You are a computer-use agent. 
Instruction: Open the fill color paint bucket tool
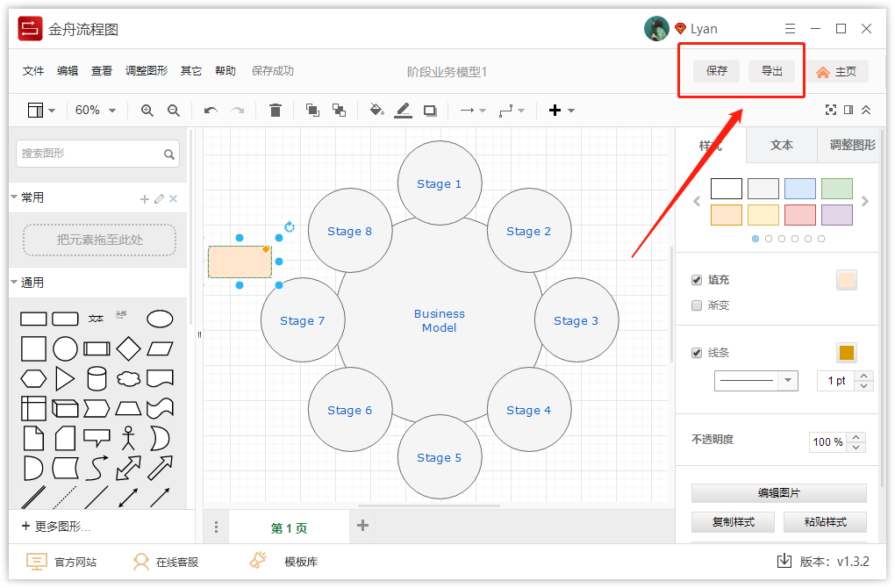pyautogui.click(x=376, y=110)
